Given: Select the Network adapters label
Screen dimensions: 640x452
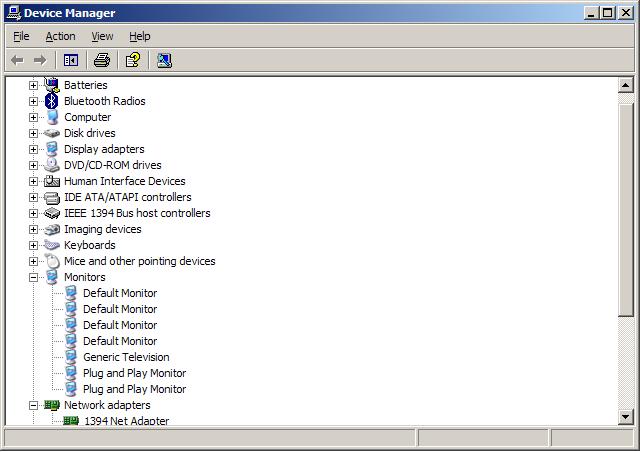Looking at the screenshot, I should 107,405.
